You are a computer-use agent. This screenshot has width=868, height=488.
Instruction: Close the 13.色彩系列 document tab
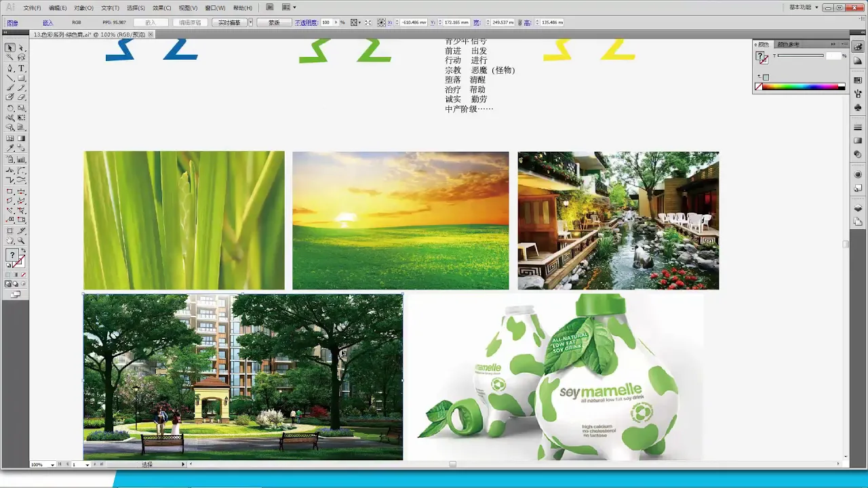tap(151, 34)
